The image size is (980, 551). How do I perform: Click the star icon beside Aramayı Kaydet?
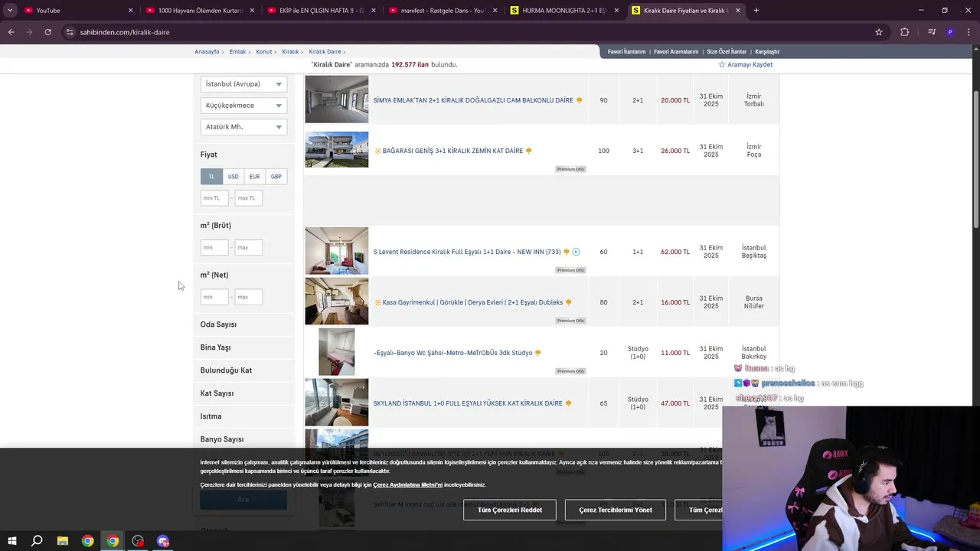tap(721, 64)
